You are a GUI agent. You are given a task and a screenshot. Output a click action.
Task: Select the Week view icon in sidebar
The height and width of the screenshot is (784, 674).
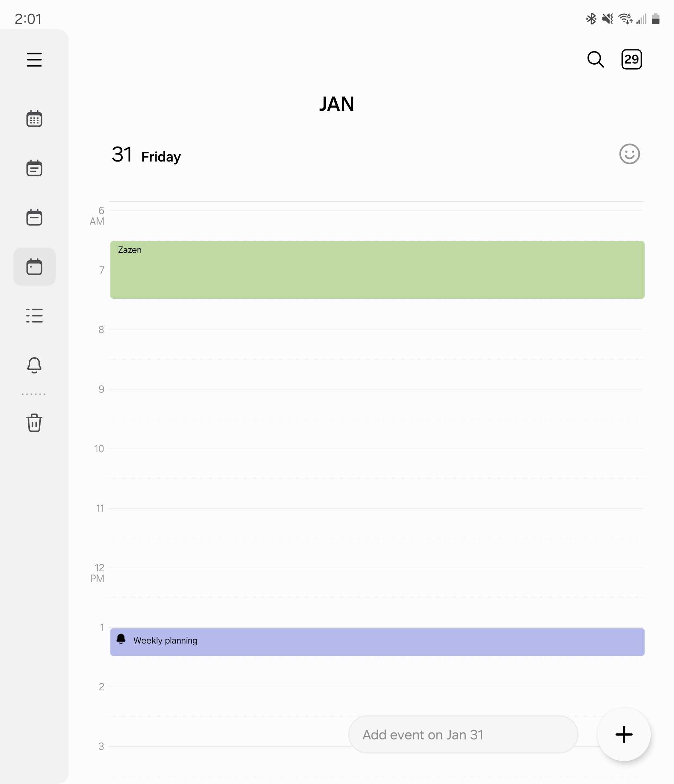click(34, 217)
